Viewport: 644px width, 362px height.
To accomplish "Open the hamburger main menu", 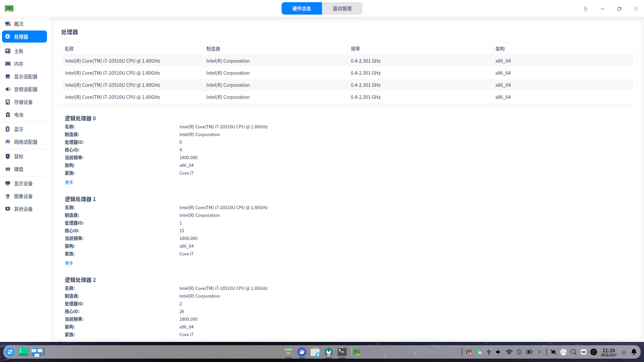I will 586,9.
